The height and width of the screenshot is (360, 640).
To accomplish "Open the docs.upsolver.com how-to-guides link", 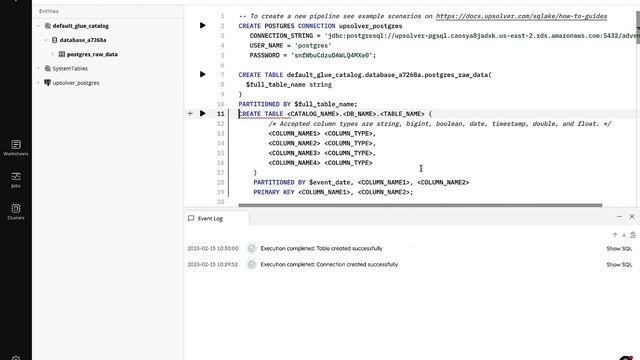I will (521, 16).
